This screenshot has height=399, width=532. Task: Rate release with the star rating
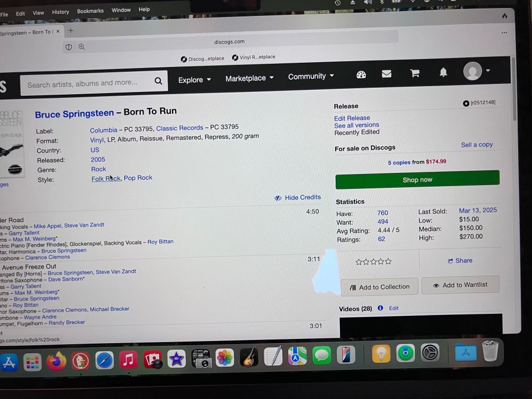click(x=373, y=262)
